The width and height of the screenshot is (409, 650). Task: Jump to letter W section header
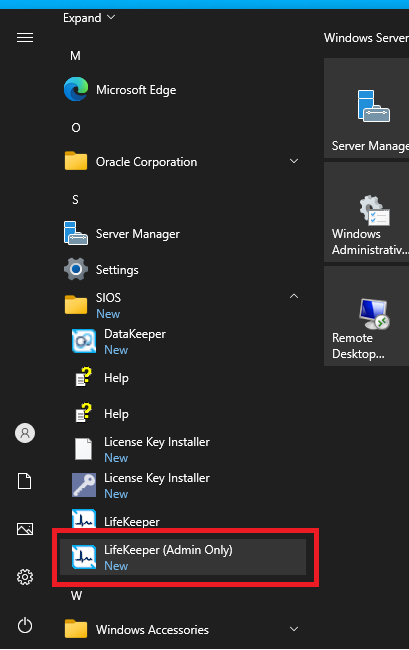pyautogui.click(x=76, y=596)
